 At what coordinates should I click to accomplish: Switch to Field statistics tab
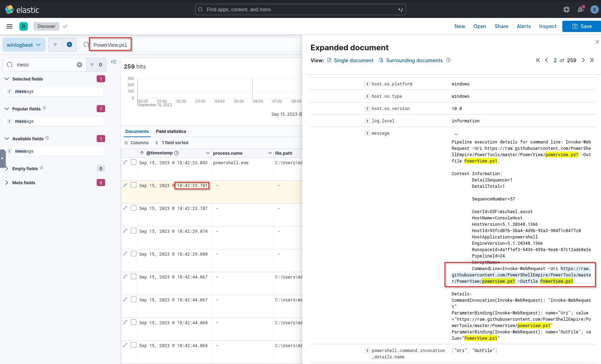[x=171, y=132]
